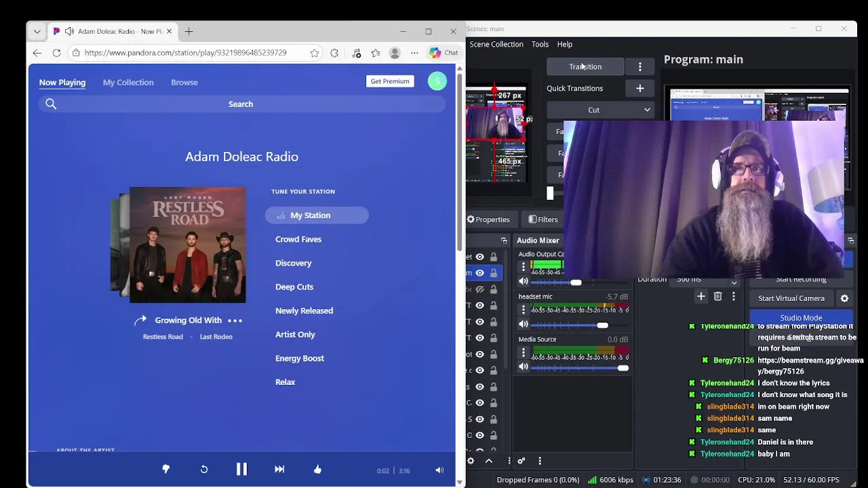
Task: Select the Crowd Faves station mode
Action: (x=298, y=239)
